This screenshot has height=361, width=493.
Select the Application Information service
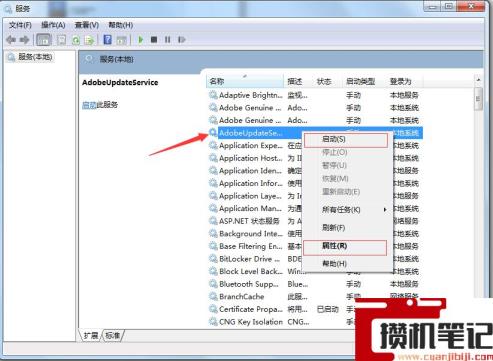coord(255,183)
